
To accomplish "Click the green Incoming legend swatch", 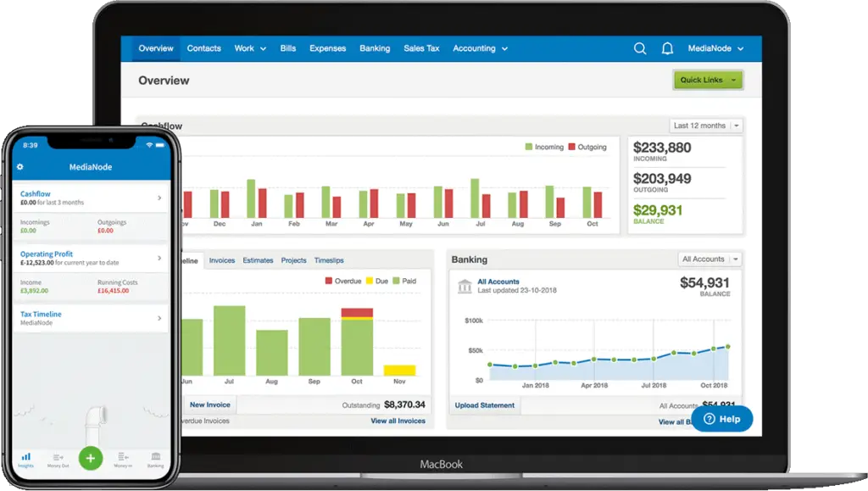I will [x=529, y=147].
